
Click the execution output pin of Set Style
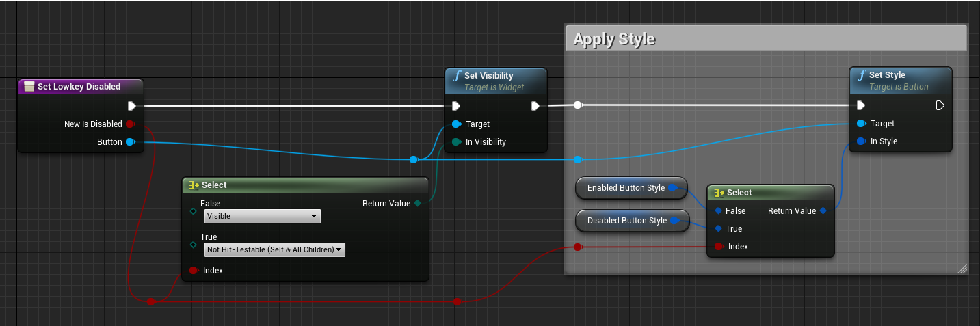(940, 105)
